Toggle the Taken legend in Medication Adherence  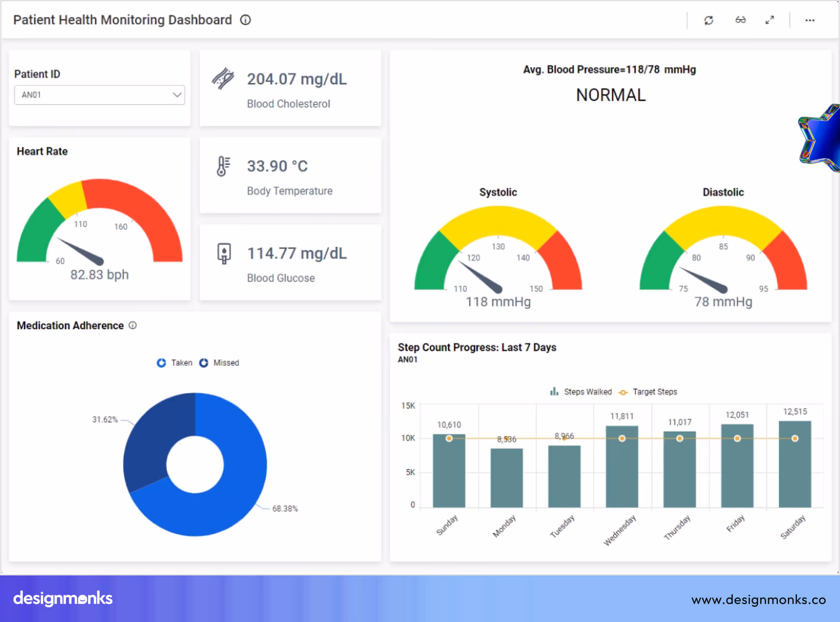174,363
